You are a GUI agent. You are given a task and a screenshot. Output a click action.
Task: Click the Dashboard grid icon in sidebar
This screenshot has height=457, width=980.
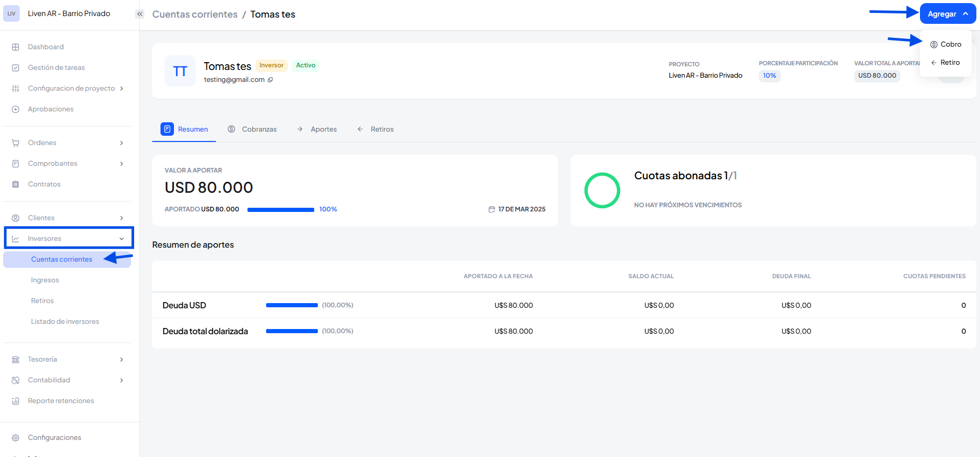(x=16, y=47)
